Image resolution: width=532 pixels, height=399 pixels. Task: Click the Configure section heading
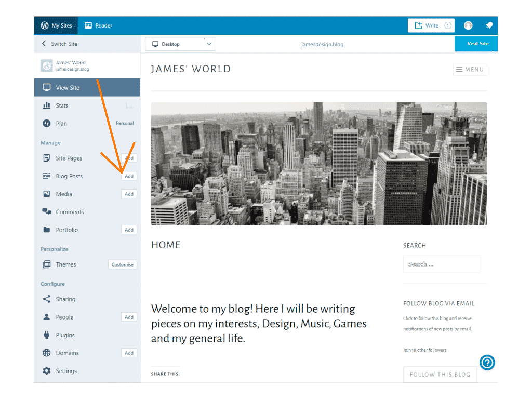[52, 284]
